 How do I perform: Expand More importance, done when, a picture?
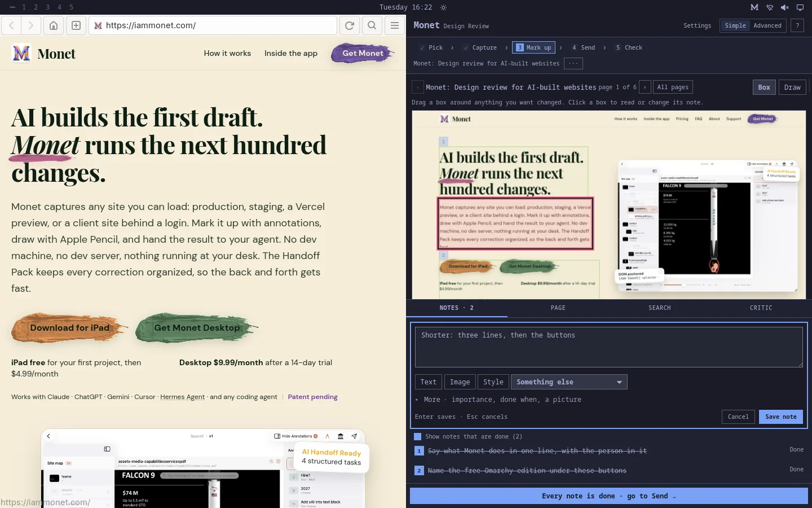498,400
